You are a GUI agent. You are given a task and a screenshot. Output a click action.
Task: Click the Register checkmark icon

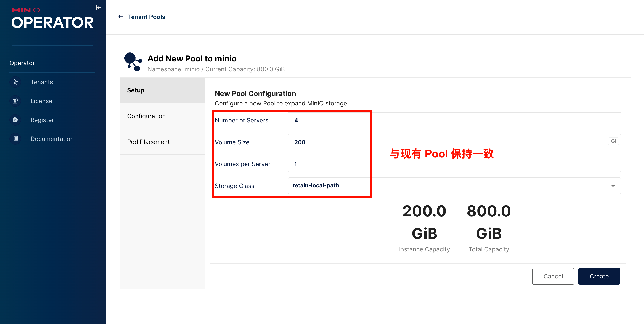coord(15,120)
